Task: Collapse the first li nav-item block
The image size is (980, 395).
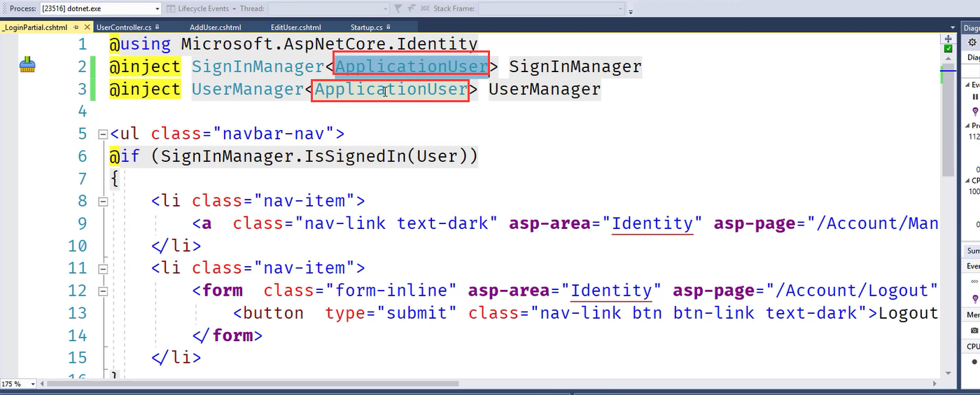Action: pos(103,201)
